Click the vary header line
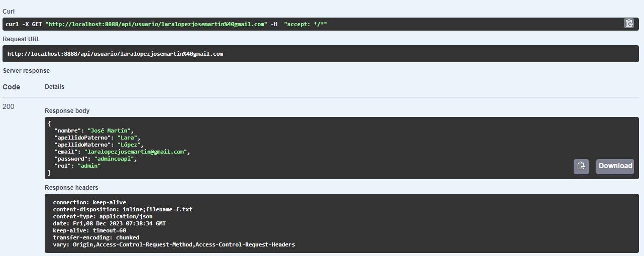The image size is (644, 256). click(174, 244)
